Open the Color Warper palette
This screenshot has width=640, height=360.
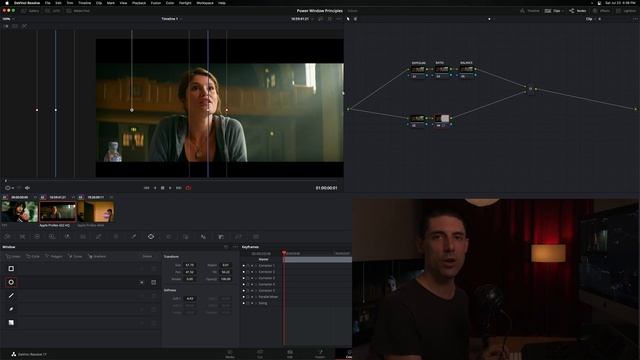click(116, 237)
